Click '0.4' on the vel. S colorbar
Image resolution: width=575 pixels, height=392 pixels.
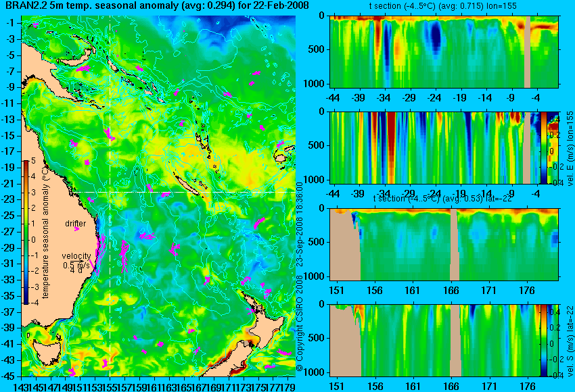(x=555, y=312)
